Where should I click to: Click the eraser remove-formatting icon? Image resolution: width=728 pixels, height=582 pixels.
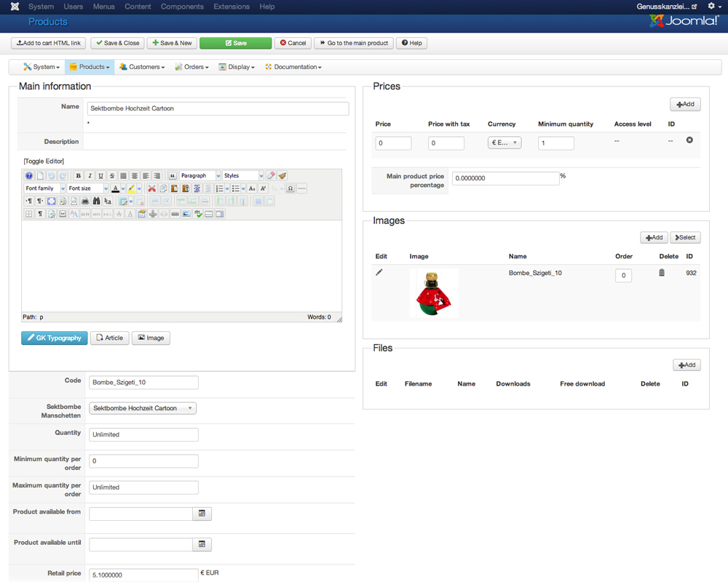(x=271, y=176)
